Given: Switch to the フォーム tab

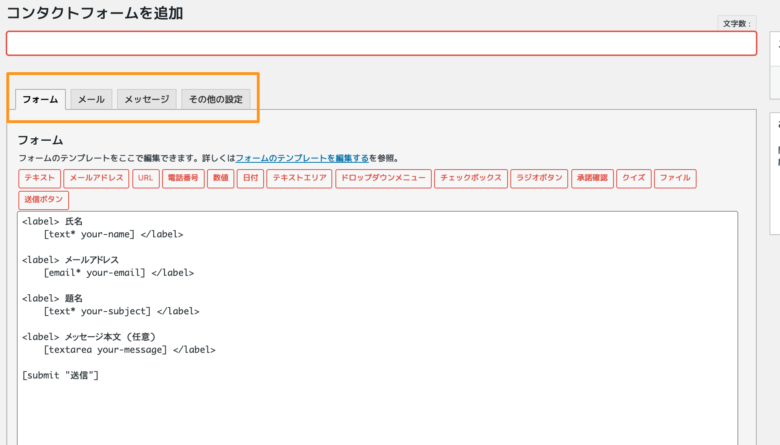Looking at the screenshot, I should click(x=40, y=99).
